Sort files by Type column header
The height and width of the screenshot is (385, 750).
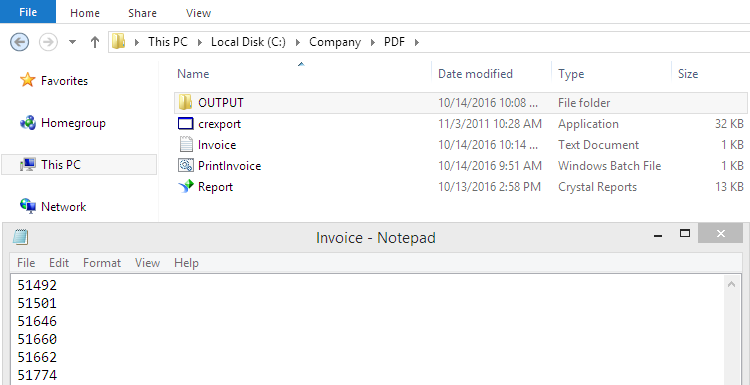(x=571, y=74)
